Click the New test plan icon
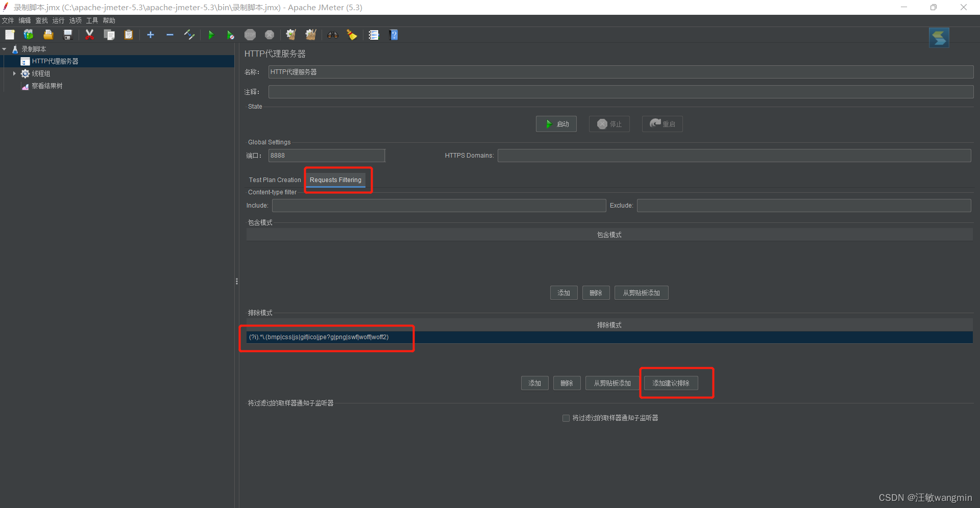The height and width of the screenshot is (508, 980). coord(10,35)
